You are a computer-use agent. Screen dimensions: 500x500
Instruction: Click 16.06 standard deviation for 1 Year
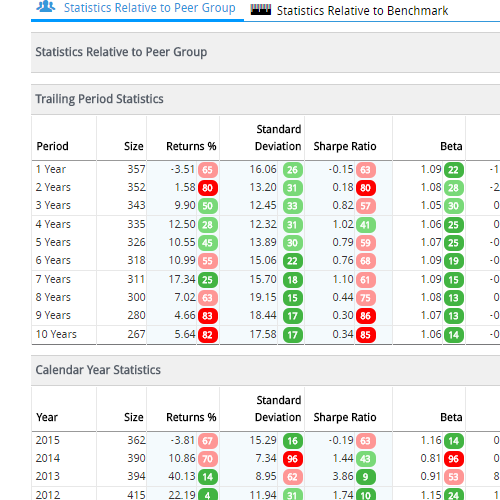[263, 169]
